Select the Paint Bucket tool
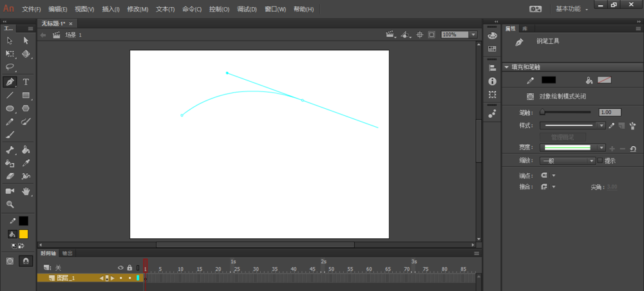 [x=26, y=150]
